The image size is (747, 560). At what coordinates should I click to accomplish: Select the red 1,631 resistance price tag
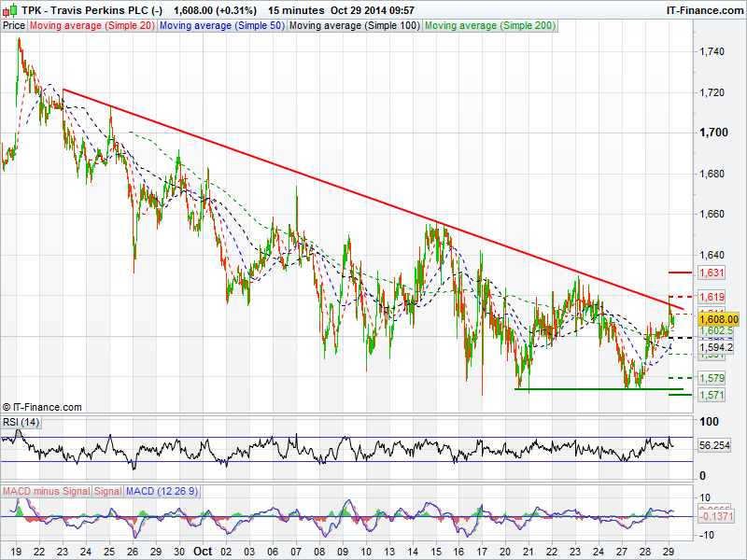[712, 273]
